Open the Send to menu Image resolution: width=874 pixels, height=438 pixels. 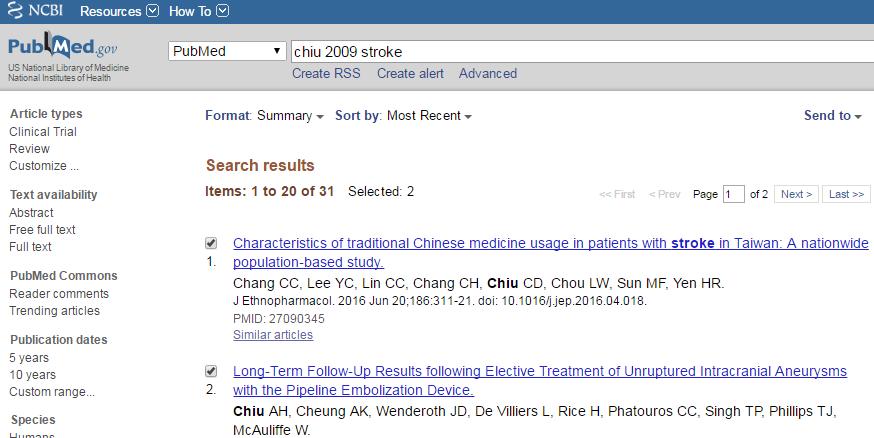[833, 115]
